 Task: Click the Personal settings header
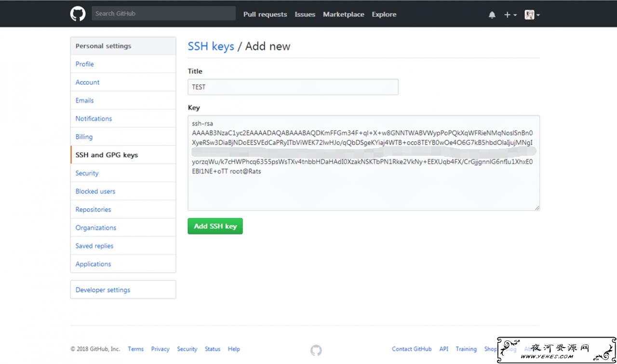pyautogui.click(x=123, y=46)
